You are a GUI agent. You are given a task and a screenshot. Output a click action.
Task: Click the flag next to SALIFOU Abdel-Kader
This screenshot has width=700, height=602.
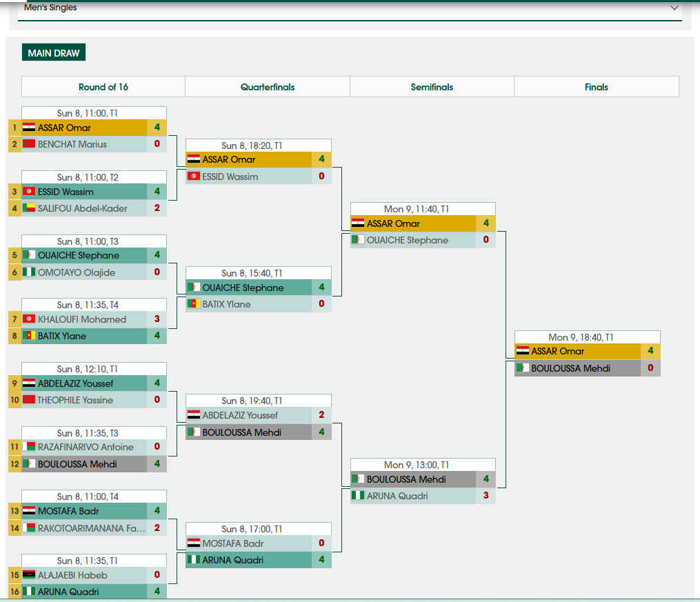[29, 208]
